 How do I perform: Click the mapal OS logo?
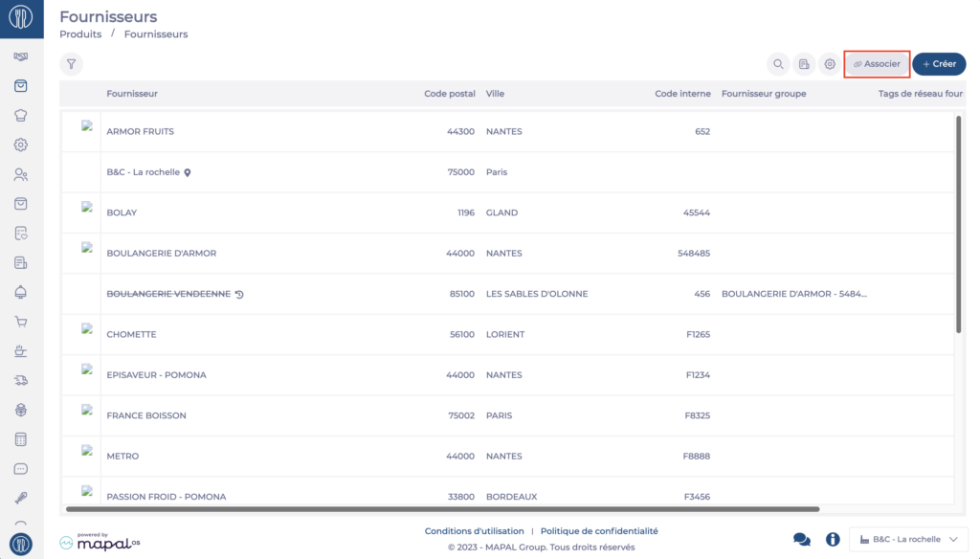pos(100,542)
